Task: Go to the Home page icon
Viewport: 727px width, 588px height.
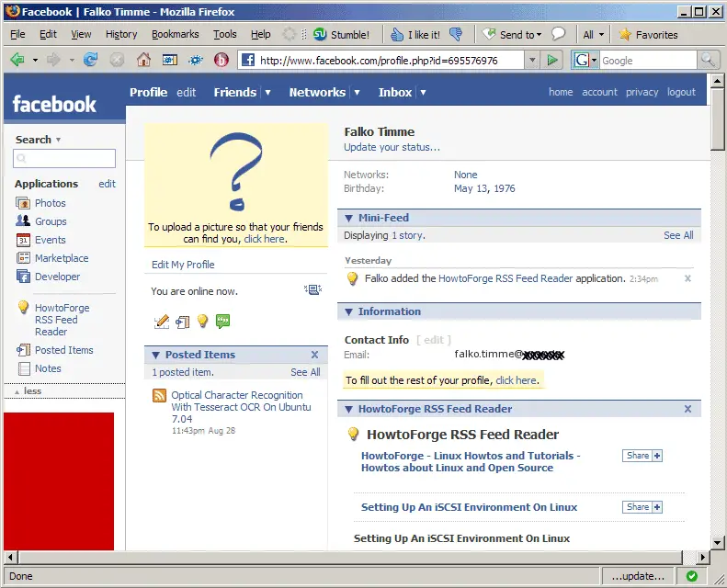Action: pos(143,60)
